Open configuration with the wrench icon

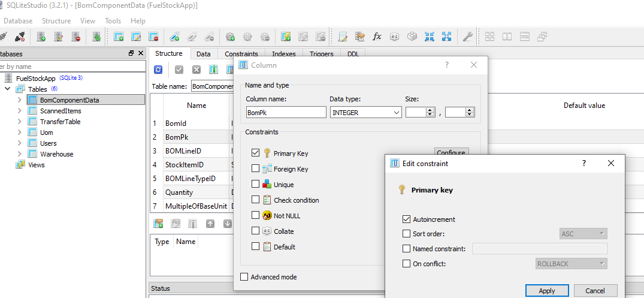(467, 37)
